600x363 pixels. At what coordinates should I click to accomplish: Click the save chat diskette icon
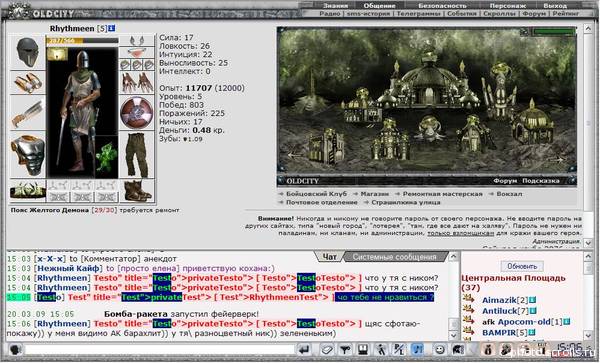(x=363, y=349)
